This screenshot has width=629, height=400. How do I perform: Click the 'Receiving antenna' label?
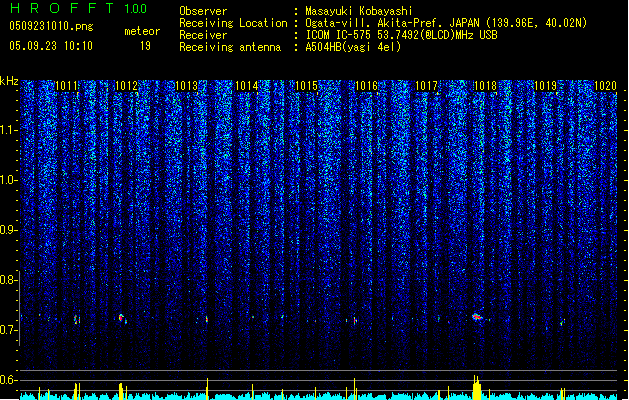pyautogui.click(x=230, y=47)
